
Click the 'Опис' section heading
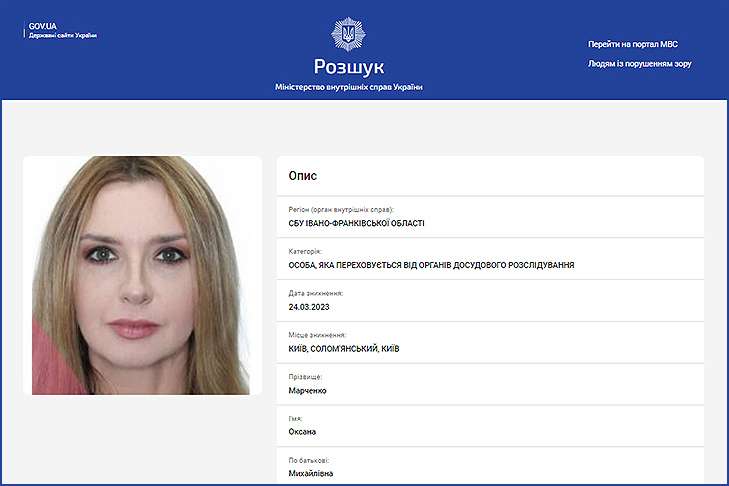click(x=303, y=176)
